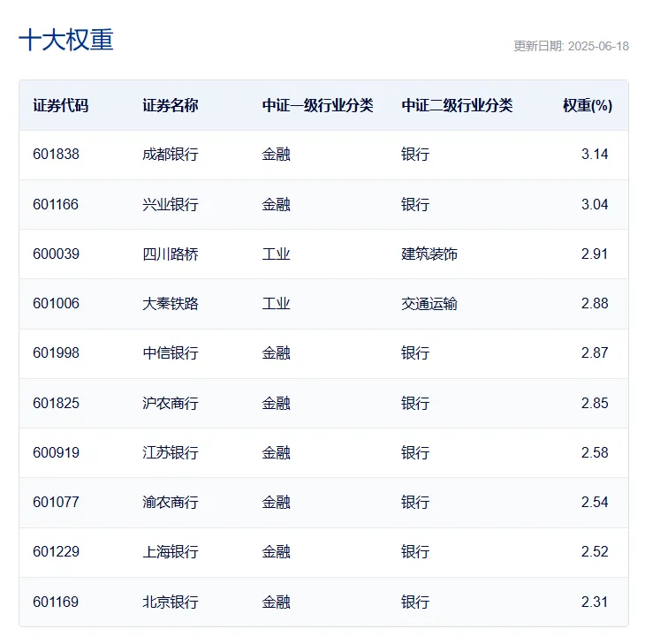The height and width of the screenshot is (644, 645).
Task: Click the 权重(%) column header
Action: 587,105
